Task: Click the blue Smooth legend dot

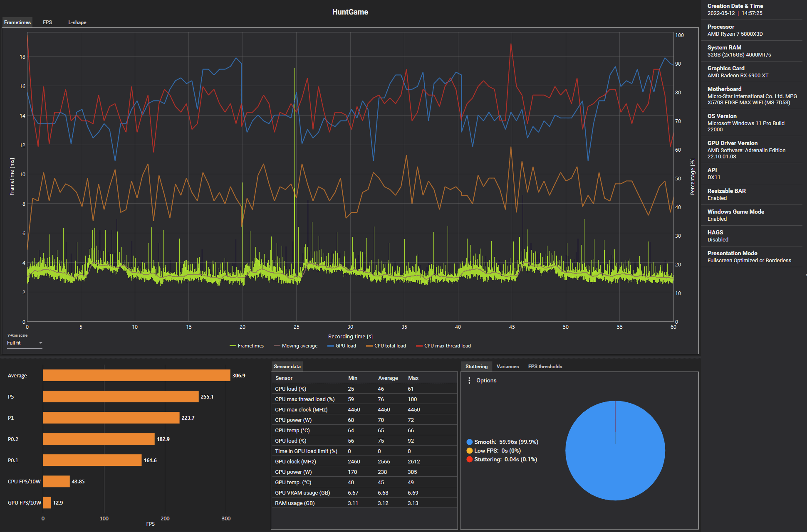Action: click(x=470, y=442)
